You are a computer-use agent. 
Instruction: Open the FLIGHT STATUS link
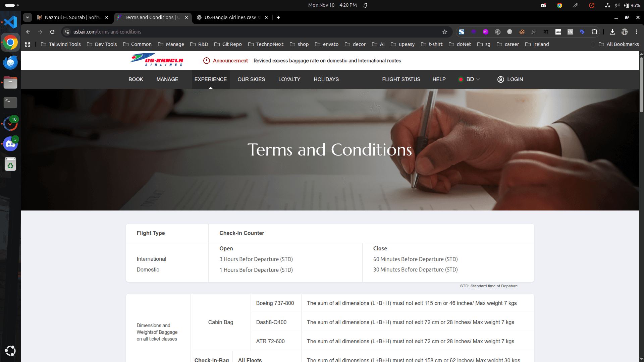(x=401, y=79)
